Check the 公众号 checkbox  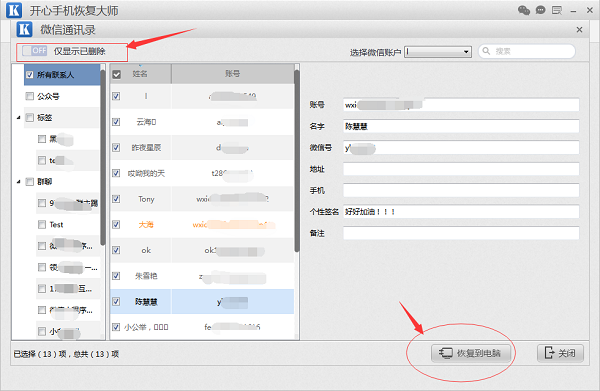[30, 96]
